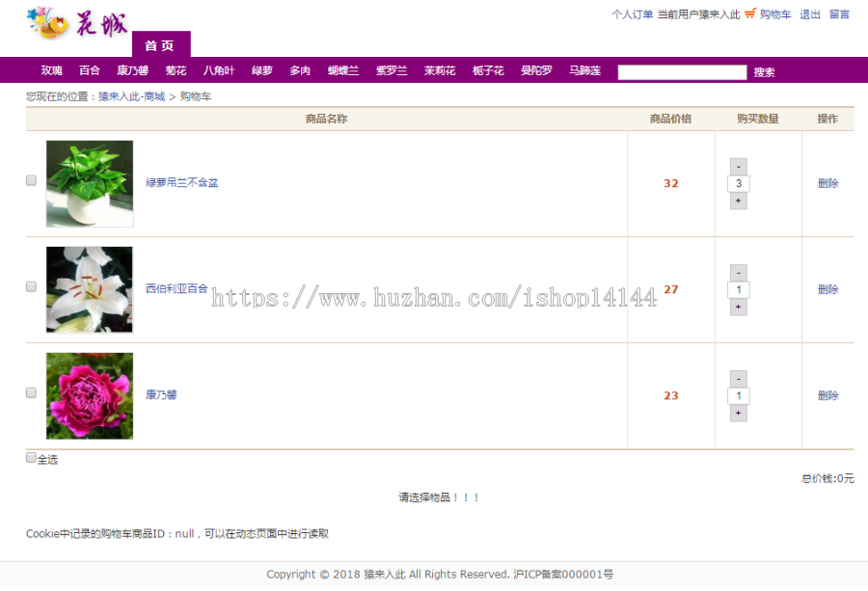The height and width of the screenshot is (591, 868).
Task: Select the checkbox beside 康乃馨 item
Action: (30, 394)
